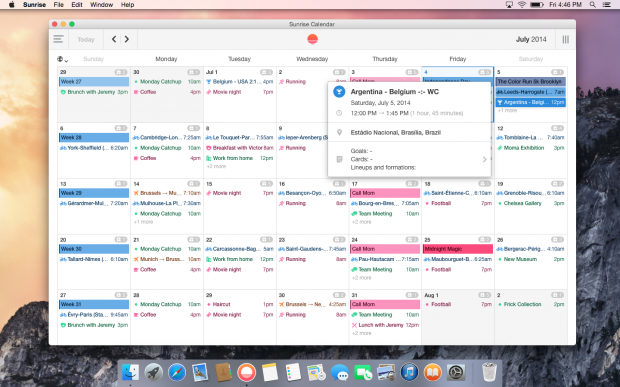Click the Spotlight search magnifier icon
The height and width of the screenshot is (387, 620).
(x=592, y=5)
